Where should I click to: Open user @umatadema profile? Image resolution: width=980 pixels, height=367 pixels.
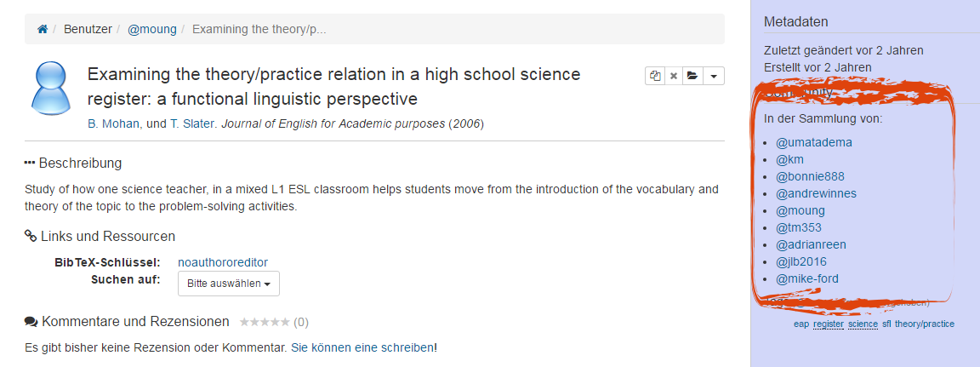pos(814,142)
